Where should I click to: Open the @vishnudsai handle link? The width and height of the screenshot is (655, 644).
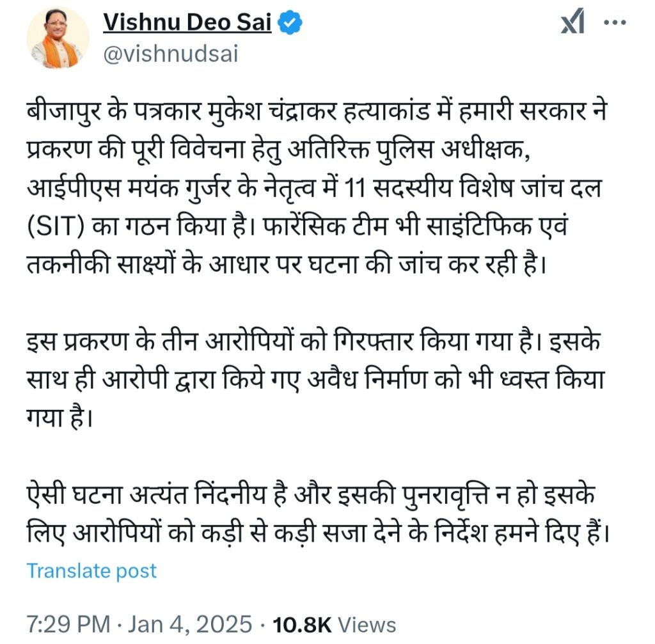[170, 54]
